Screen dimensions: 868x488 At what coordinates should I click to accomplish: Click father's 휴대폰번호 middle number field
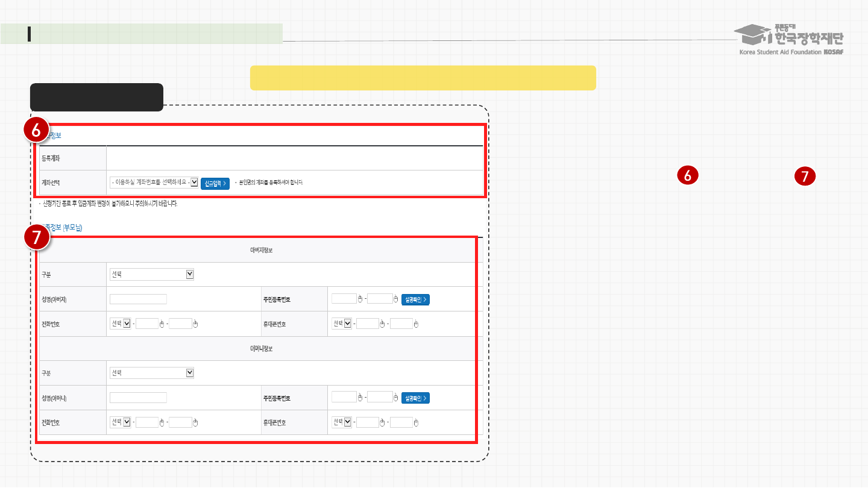point(368,324)
